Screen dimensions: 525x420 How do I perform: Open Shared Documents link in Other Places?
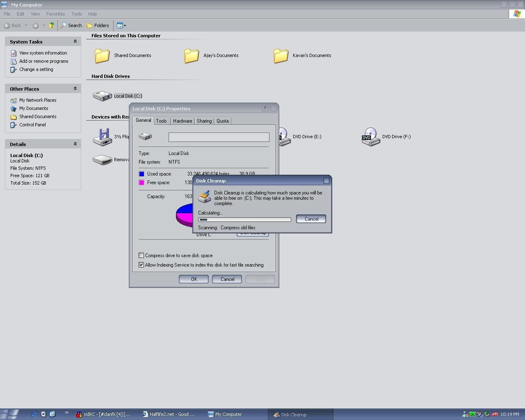pos(38,116)
